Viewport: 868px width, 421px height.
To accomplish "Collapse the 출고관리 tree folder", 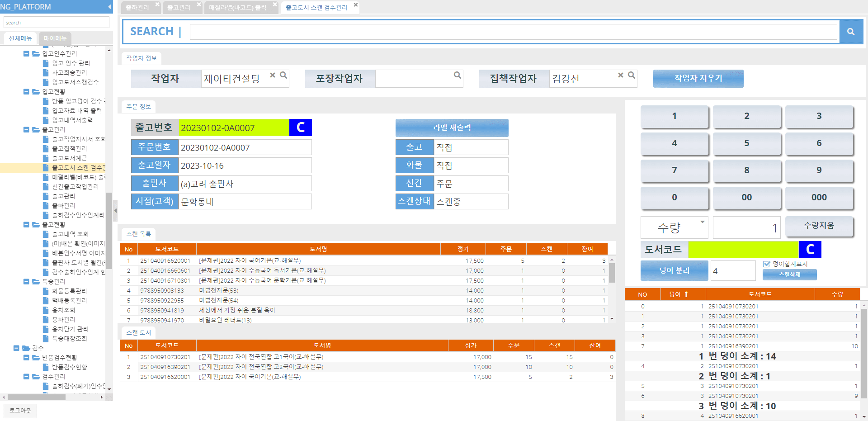I will (26, 130).
